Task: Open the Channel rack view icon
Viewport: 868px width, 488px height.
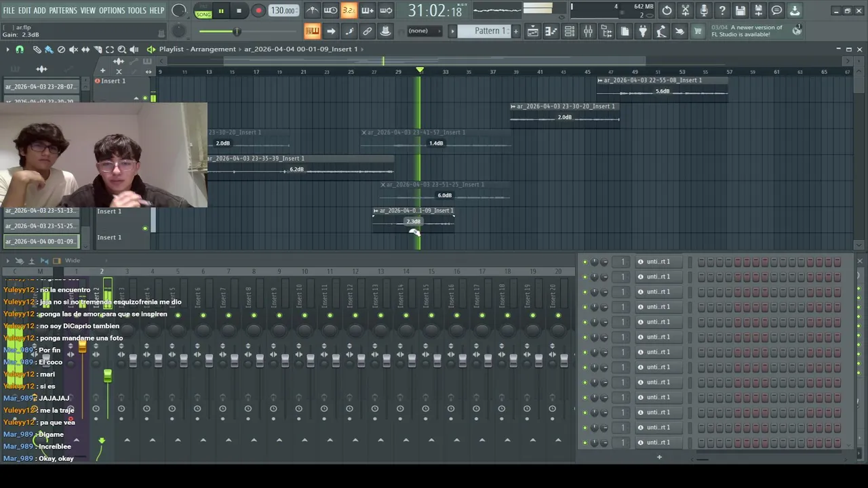Action: [570, 31]
